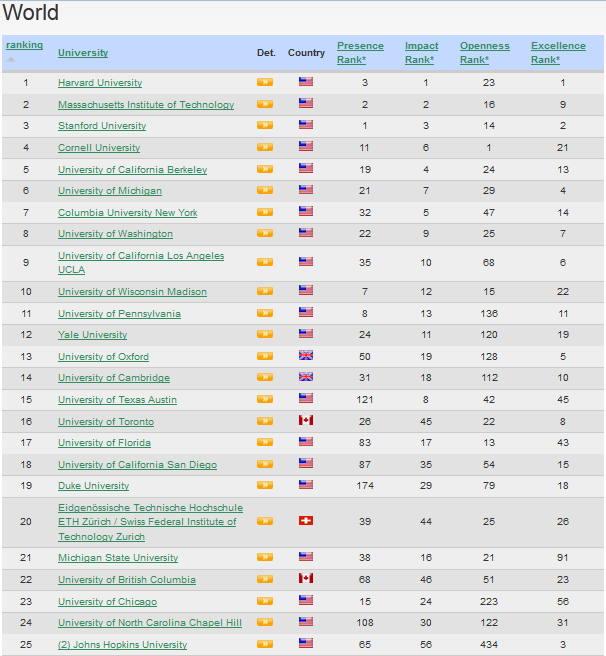Open the Eidgenössische Technische Hochschule ETH Zürich link
Image resolution: width=606 pixels, height=656 pixels.
click(151, 522)
